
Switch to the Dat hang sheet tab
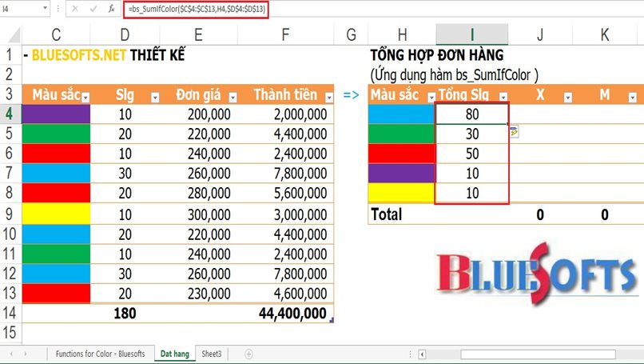(x=174, y=354)
